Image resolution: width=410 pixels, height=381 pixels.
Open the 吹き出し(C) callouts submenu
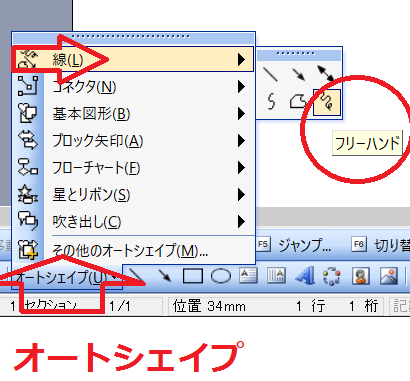click(133, 222)
